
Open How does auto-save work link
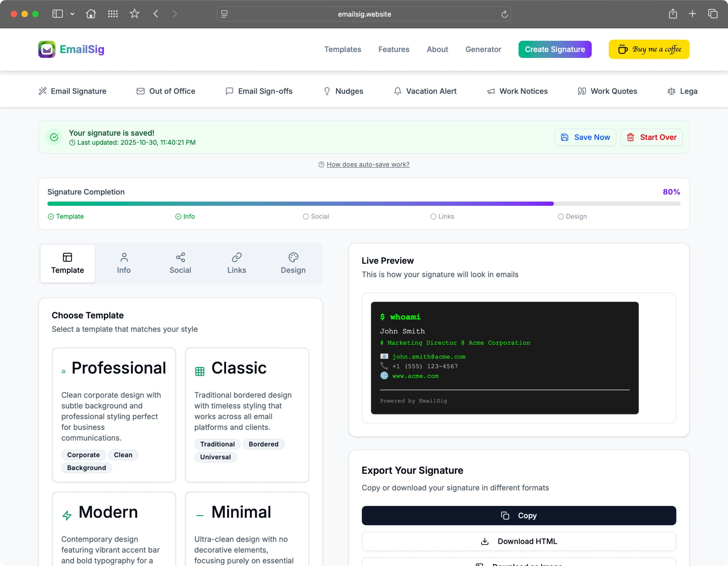[x=368, y=164]
